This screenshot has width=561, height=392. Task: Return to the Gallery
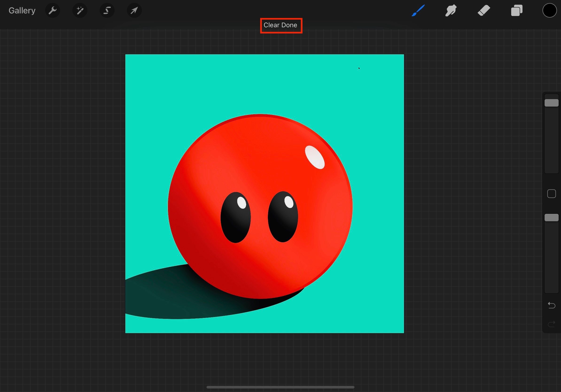tap(22, 11)
